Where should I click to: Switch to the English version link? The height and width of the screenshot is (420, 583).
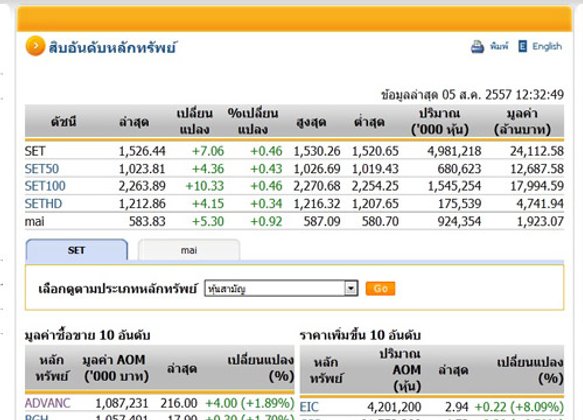point(547,46)
